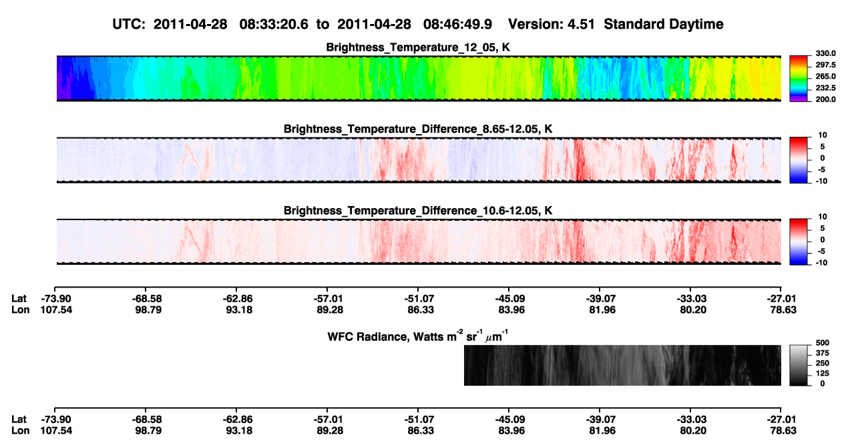The height and width of the screenshot is (445, 868).
Task: Click latitude '-45.09' on the axis below the temperature panels
Action: pyautogui.click(x=509, y=298)
